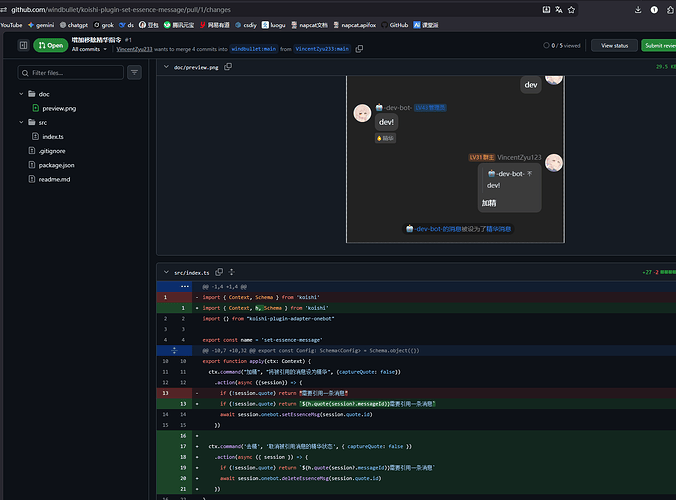Open VincentZyu233:main head branch link
Screen dimensions: 676x500
pyautogui.click(x=322, y=49)
